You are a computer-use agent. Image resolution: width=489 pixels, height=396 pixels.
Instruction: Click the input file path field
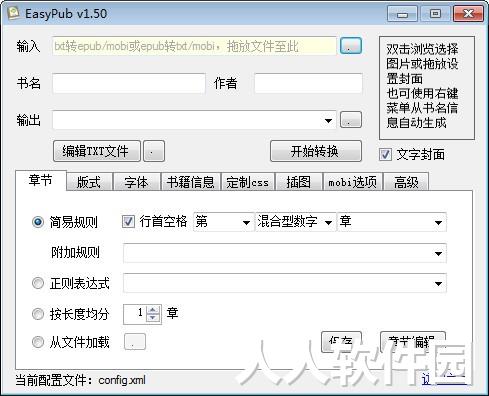point(194,46)
